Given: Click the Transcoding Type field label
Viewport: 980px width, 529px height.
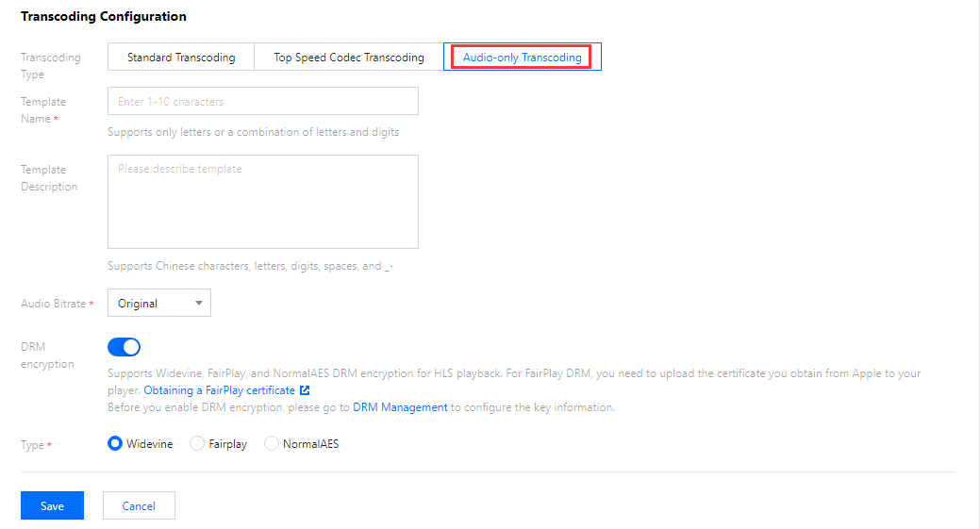Looking at the screenshot, I should [x=51, y=66].
